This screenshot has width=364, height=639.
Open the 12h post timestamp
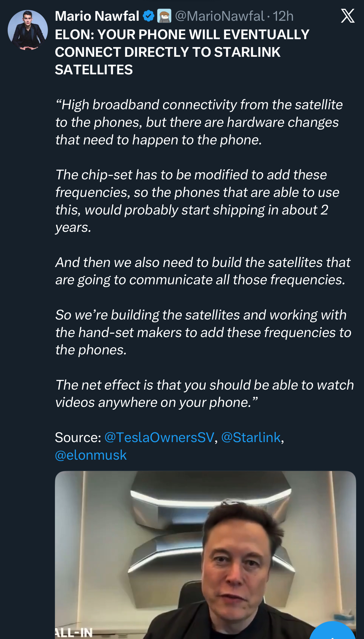(283, 16)
